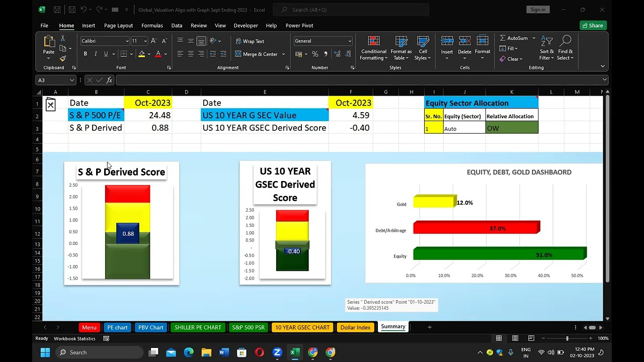Toggle Italic formatting

[x=96, y=54]
